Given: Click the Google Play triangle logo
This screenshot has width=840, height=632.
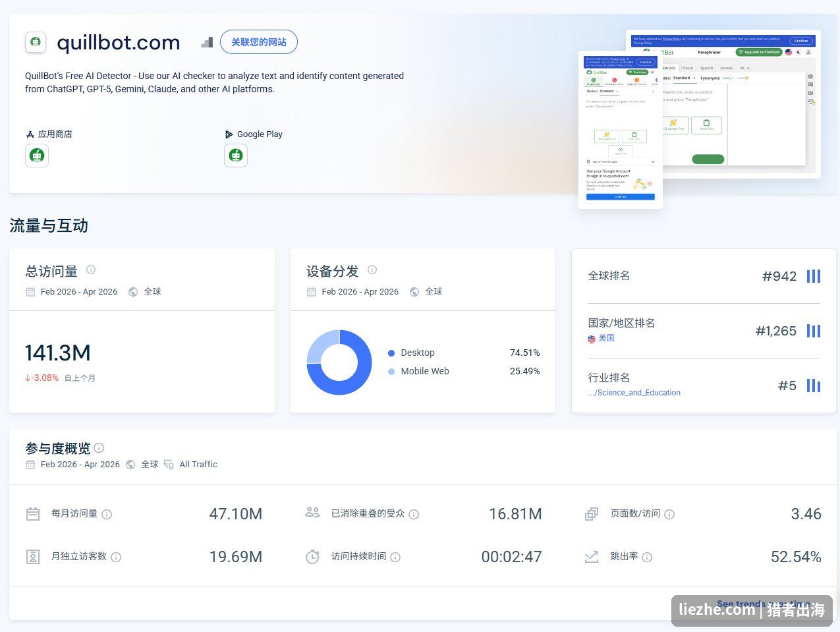Looking at the screenshot, I should click(229, 134).
